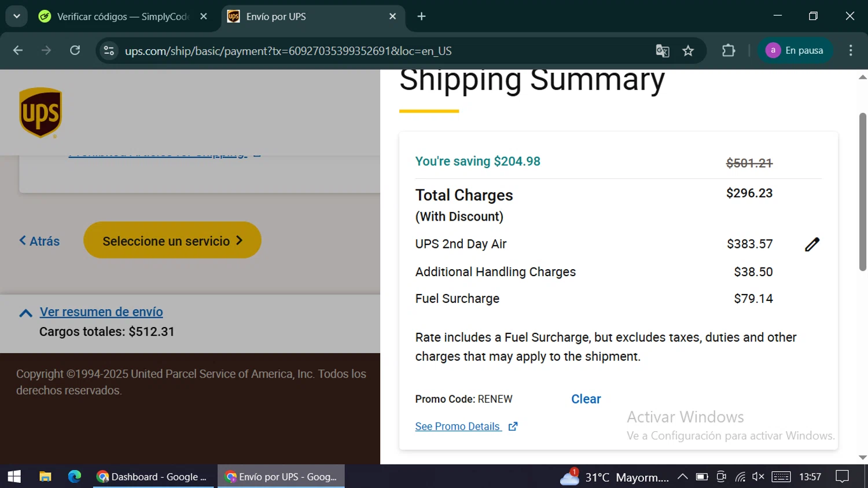Switch to the Verificar códigos SimplyCodes tab
Screen dimensions: 868x488
(x=122, y=17)
